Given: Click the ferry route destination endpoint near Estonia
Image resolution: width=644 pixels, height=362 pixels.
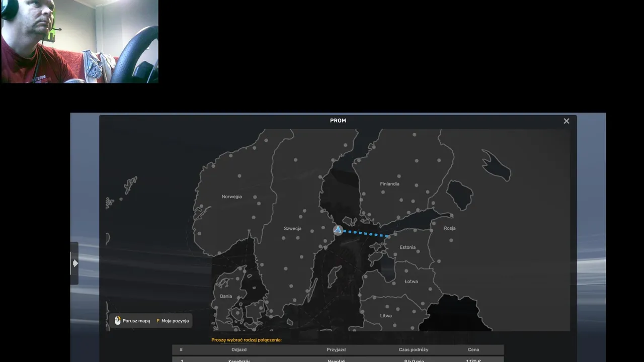Looking at the screenshot, I should tap(388, 236).
